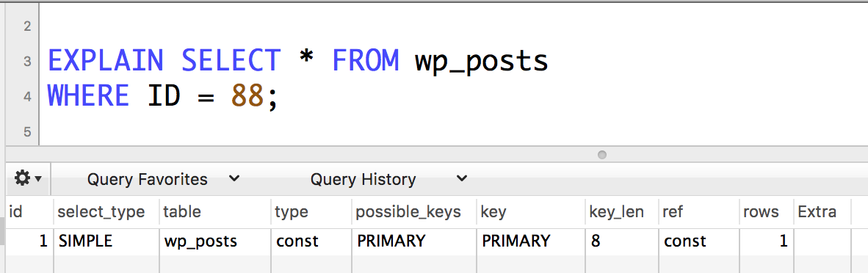Select the rows value 1
This screenshot has height=273, width=868.
(766, 241)
